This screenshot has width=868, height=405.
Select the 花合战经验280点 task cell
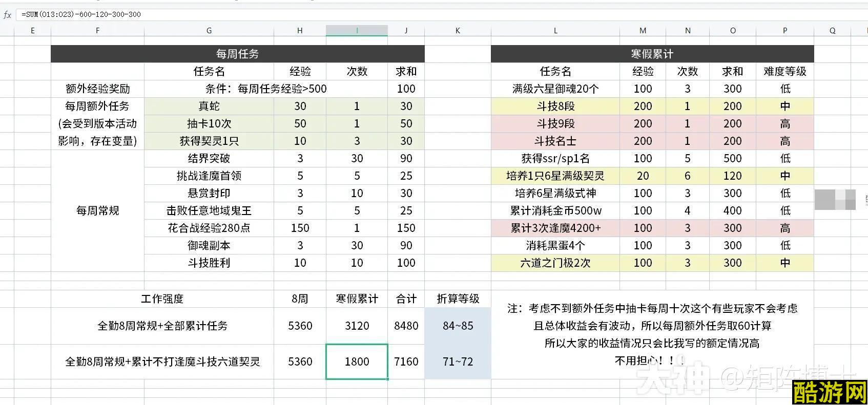click(x=209, y=228)
